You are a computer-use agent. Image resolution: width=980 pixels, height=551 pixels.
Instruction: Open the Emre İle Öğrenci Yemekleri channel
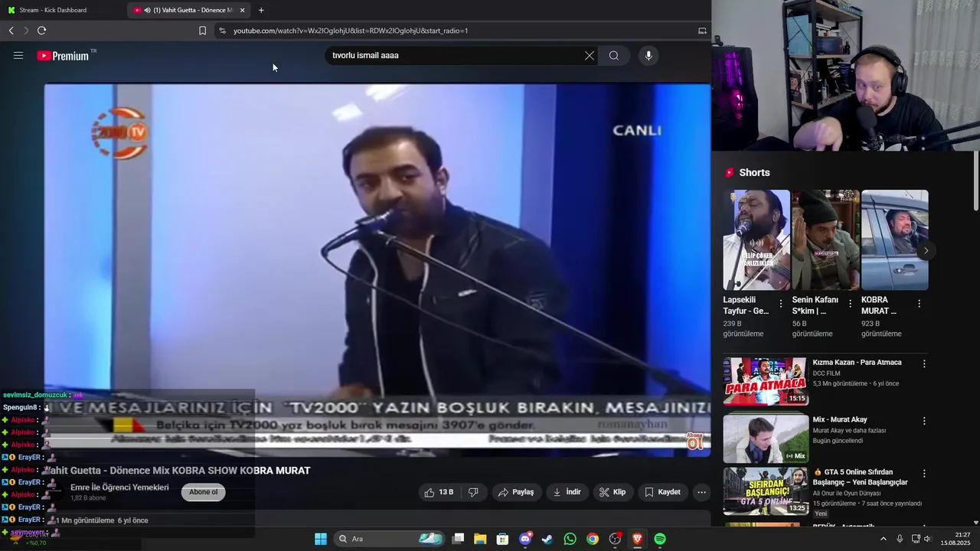119,487
